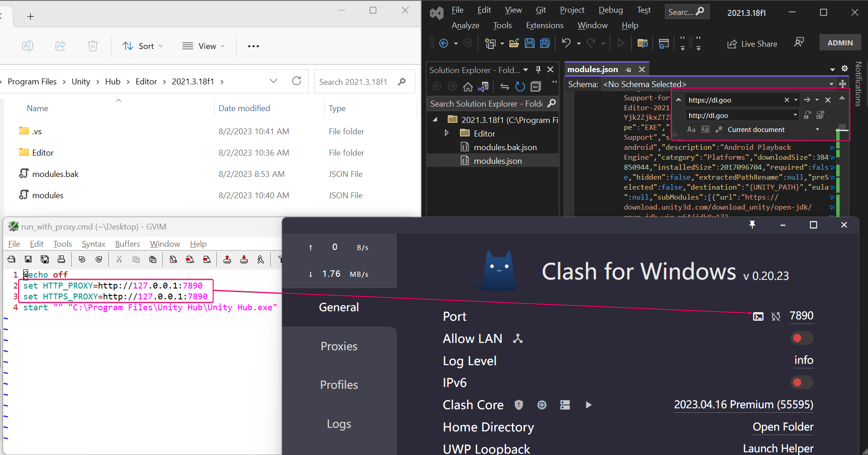Click Launch Helper link in Clash
This screenshot has width=868, height=455.
pyautogui.click(x=778, y=448)
